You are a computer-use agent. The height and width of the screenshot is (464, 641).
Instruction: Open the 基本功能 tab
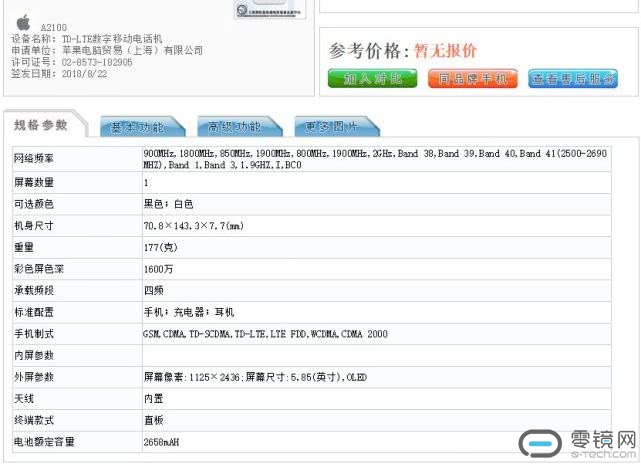(139, 127)
